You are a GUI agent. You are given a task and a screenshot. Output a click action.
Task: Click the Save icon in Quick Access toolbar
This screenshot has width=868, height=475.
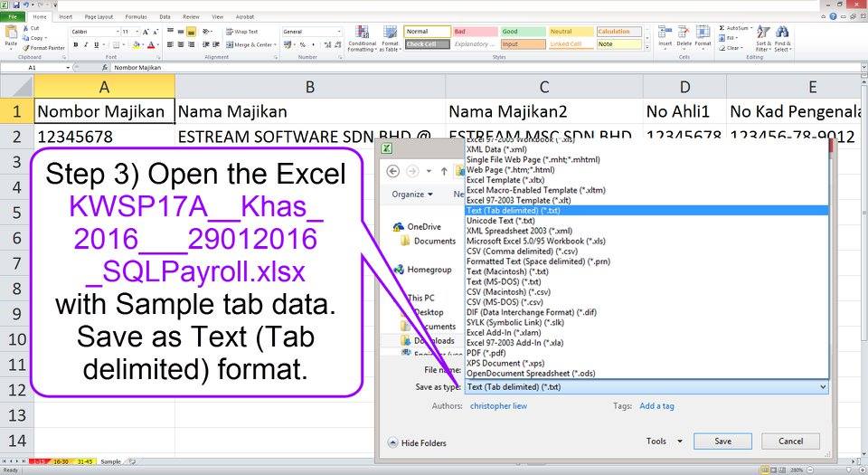16,5
